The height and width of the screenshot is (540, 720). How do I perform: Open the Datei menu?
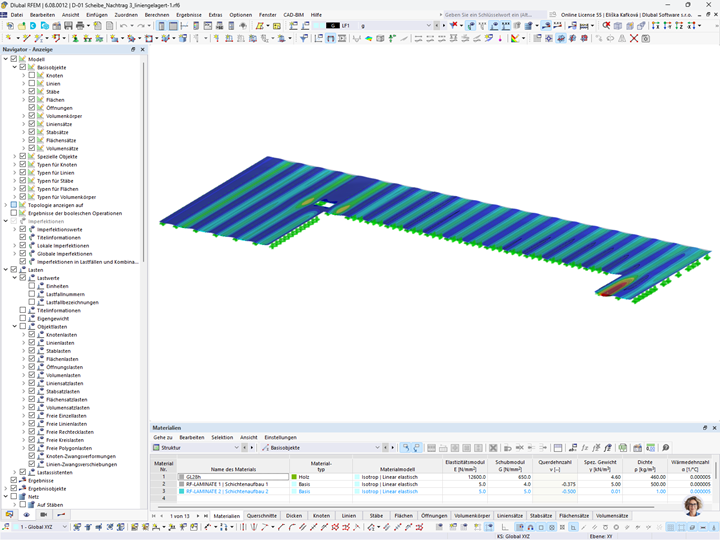point(17,15)
